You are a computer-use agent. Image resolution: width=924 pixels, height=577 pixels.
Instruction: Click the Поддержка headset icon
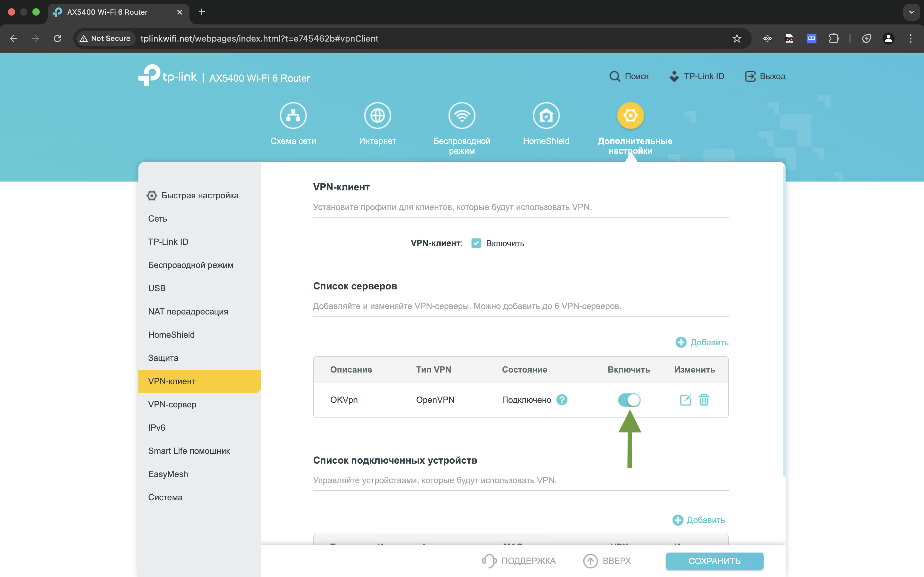pyautogui.click(x=490, y=560)
